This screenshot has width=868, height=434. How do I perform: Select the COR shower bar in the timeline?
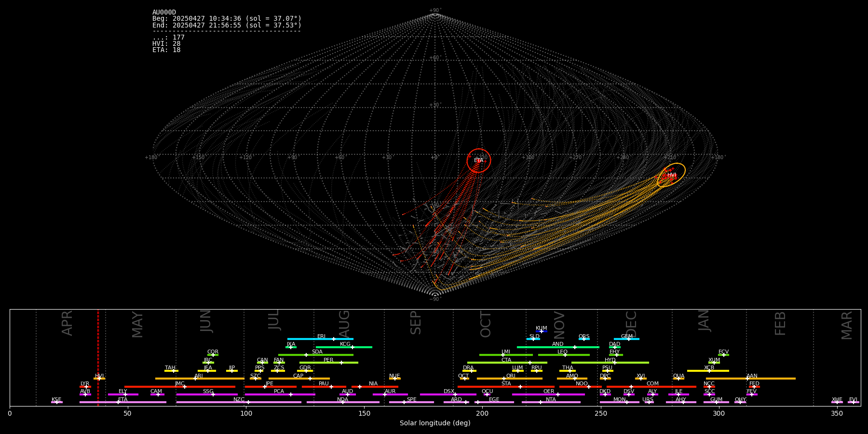tap(213, 355)
